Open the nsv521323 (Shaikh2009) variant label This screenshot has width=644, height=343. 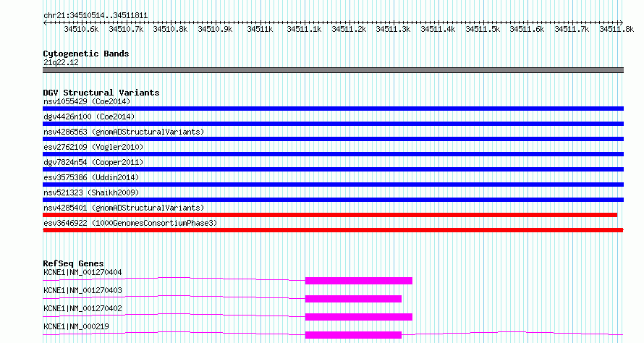pyautogui.click(x=91, y=192)
